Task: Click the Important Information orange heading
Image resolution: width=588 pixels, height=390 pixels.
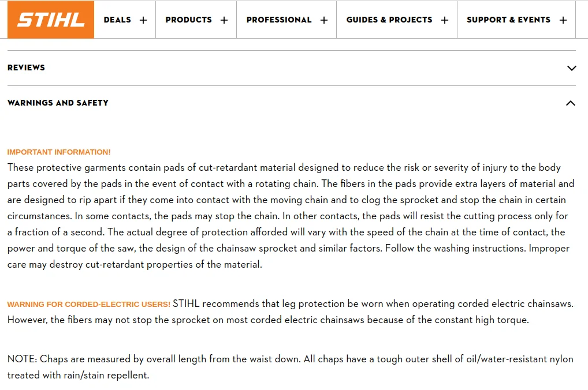Action: click(59, 152)
